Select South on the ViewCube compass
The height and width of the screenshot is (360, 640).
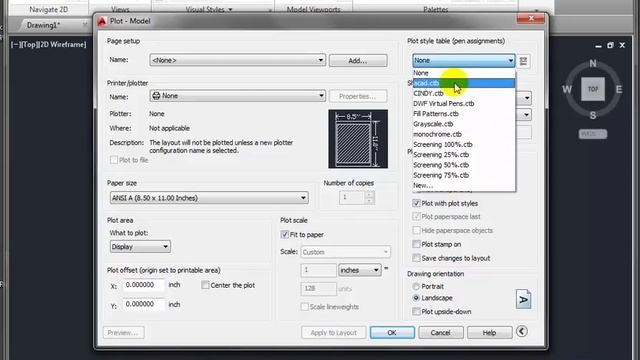pyautogui.click(x=593, y=116)
